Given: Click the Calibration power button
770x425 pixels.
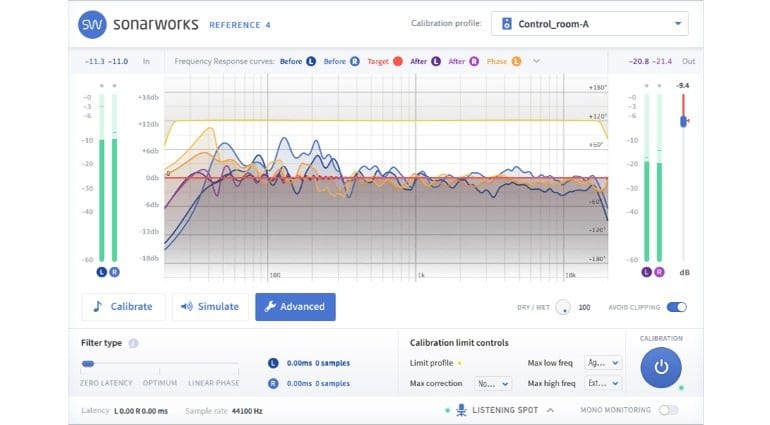Looking at the screenshot, I should [x=661, y=368].
